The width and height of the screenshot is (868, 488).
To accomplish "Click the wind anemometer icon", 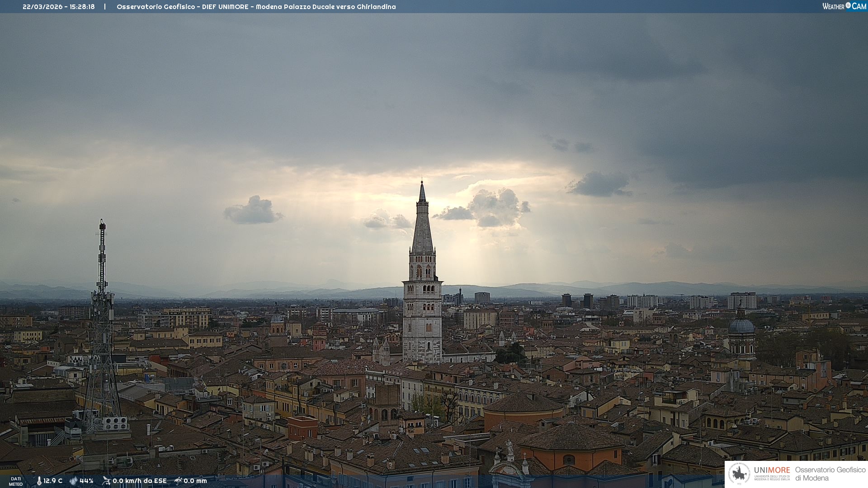I will click(x=106, y=481).
